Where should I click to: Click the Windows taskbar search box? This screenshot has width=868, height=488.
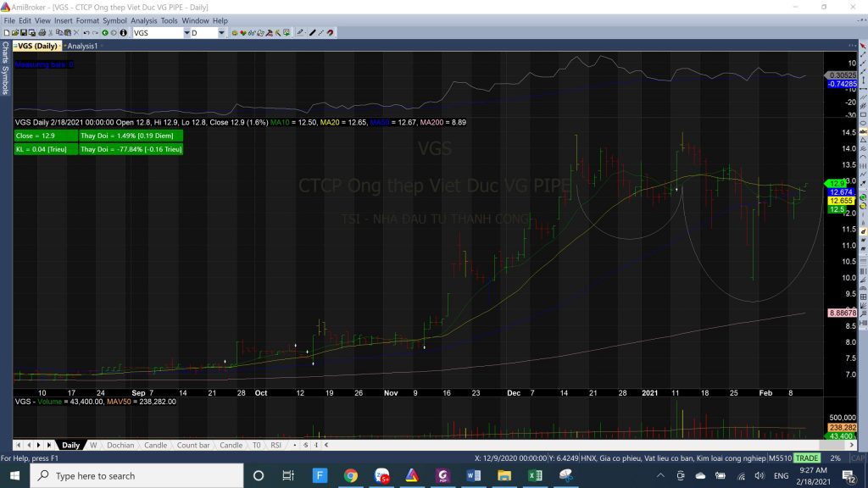(x=136, y=475)
